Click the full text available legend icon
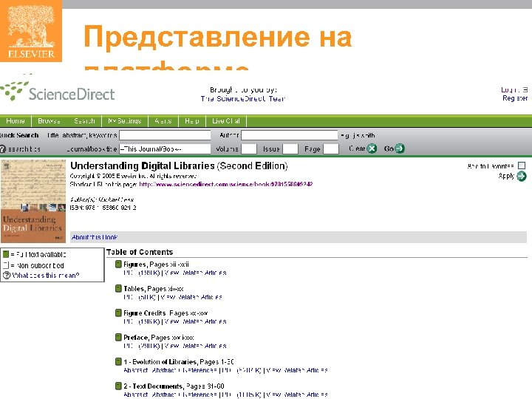 tap(6, 254)
